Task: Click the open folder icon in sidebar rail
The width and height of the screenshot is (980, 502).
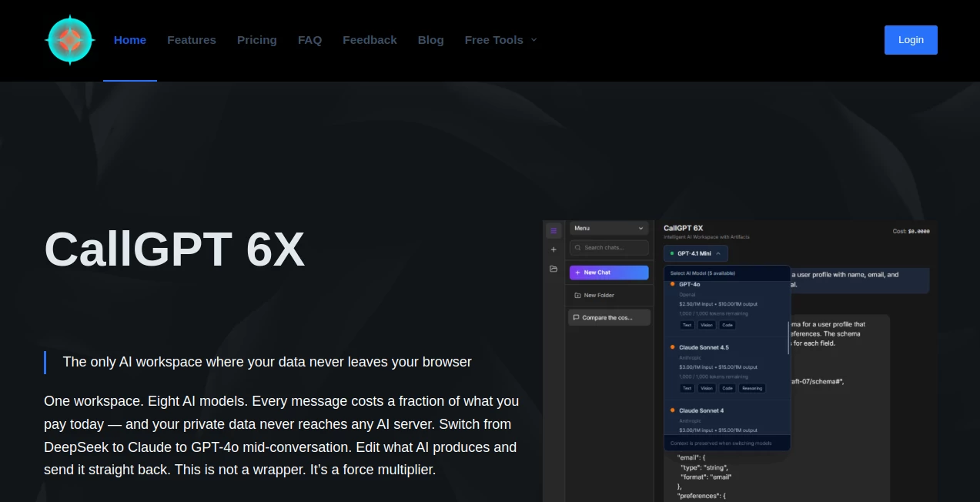Action: coord(553,269)
